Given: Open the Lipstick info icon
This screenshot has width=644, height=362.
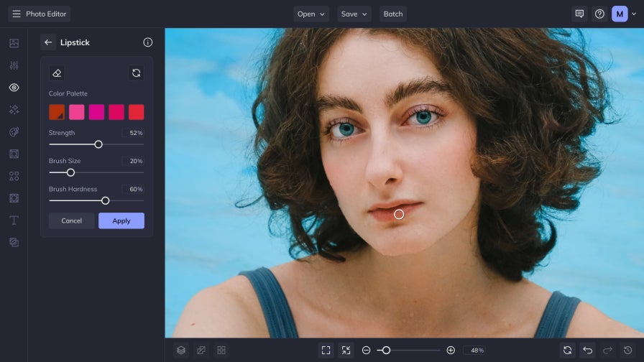Looking at the screenshot, I should point(148,42).
